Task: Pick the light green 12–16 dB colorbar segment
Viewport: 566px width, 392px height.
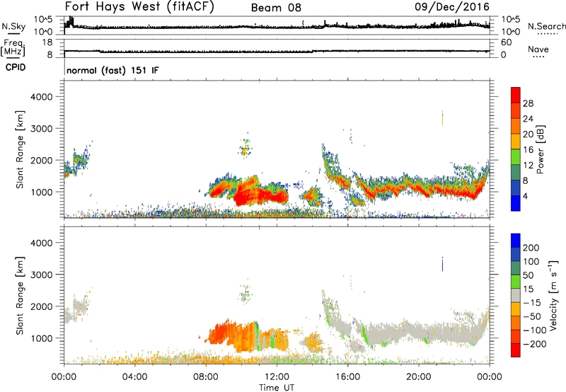Action: pos(516,156)
